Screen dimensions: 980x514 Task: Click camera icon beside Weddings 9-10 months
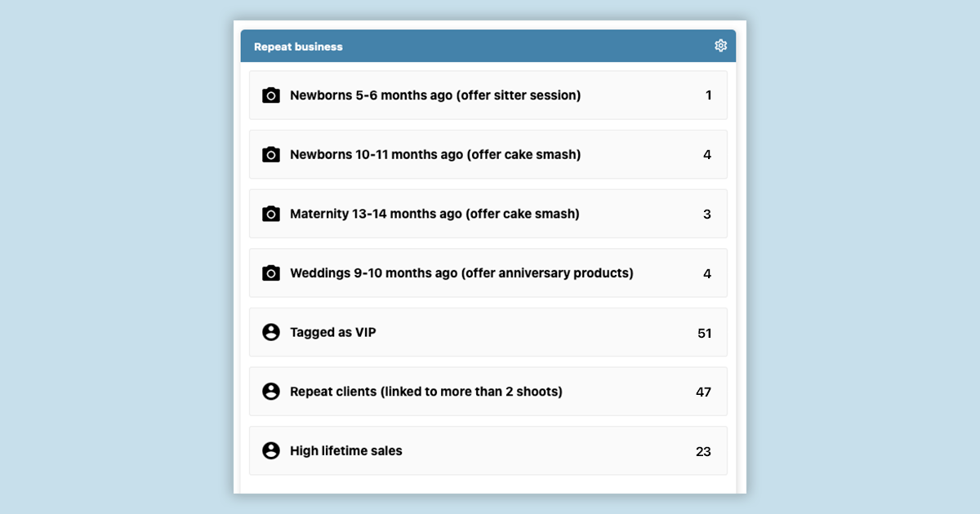[x=271, y=273]
